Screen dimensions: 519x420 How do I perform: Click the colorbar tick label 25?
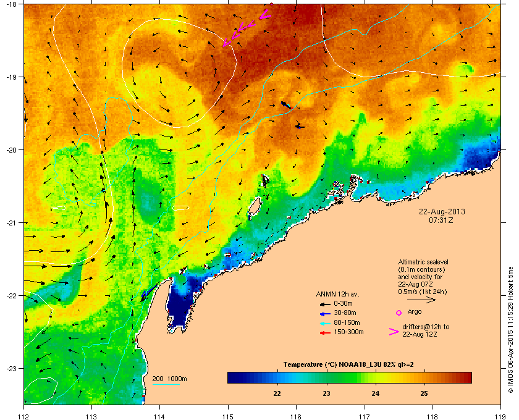click(424, 393)
